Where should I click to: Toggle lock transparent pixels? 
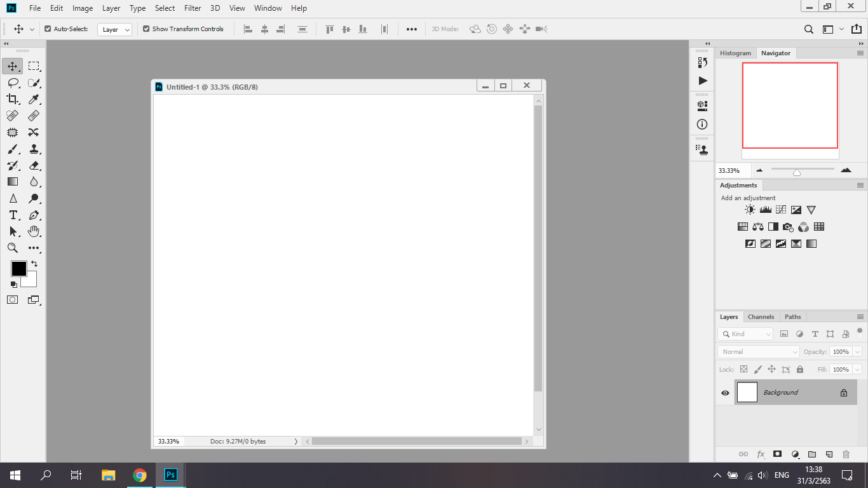point(744,369)
